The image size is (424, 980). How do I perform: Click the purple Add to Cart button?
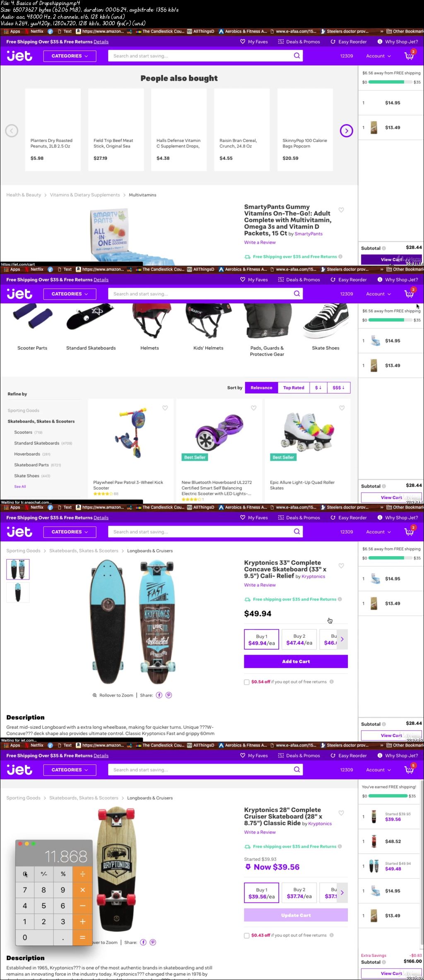coord(296,661)
